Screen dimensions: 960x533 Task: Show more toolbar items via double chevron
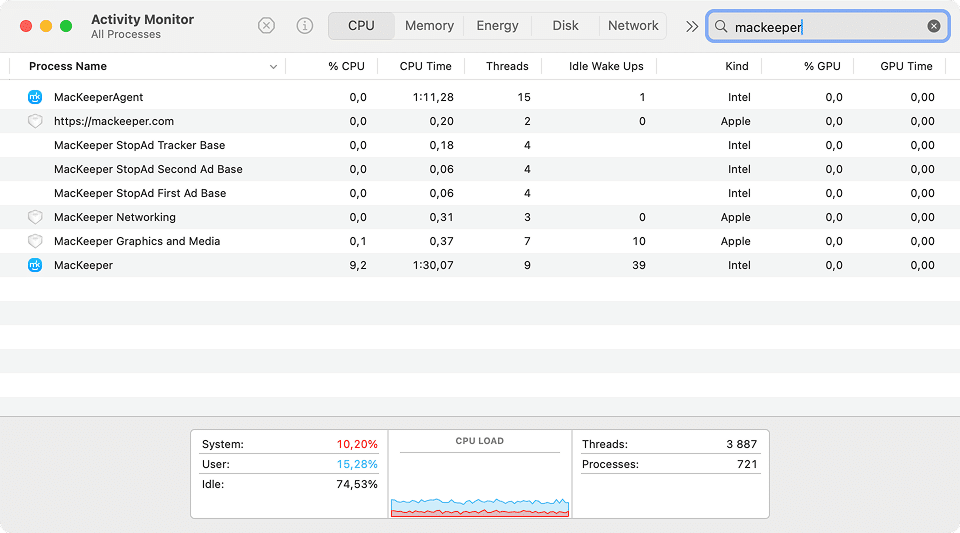click(692, 26)
